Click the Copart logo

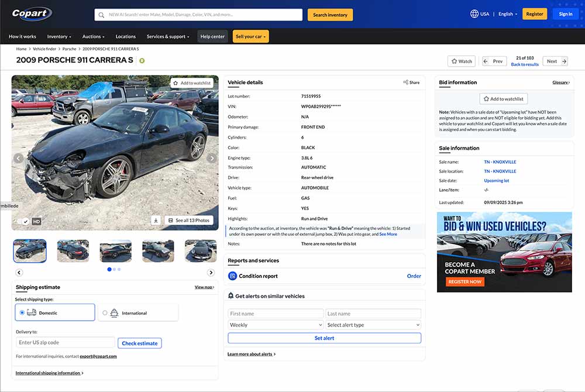pyautogui.click(x=30, y=14)
